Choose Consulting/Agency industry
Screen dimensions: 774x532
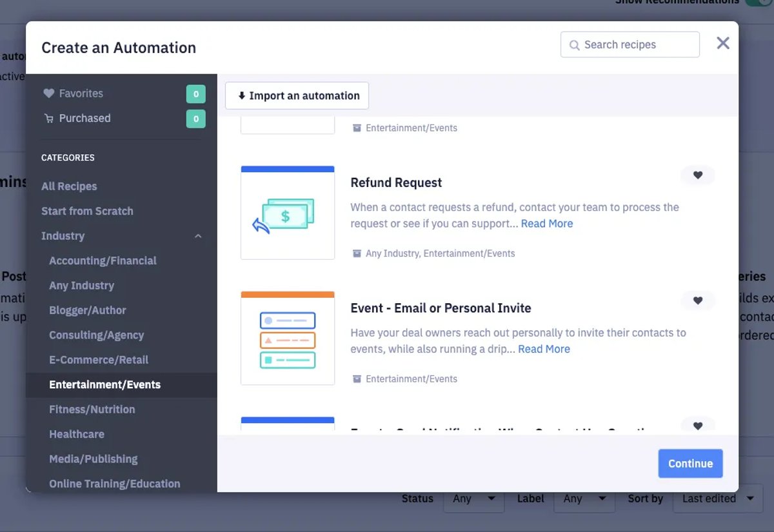[96, 335]
